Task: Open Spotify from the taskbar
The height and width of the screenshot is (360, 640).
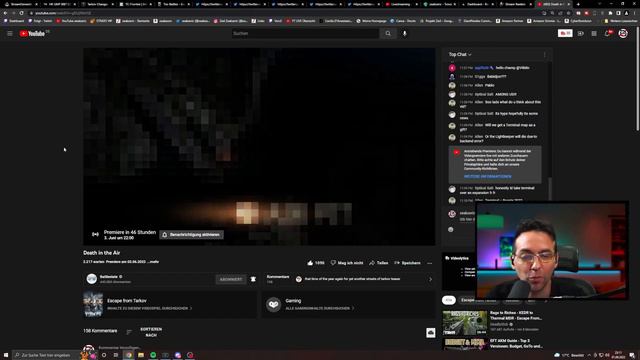Action: [153, 355]
